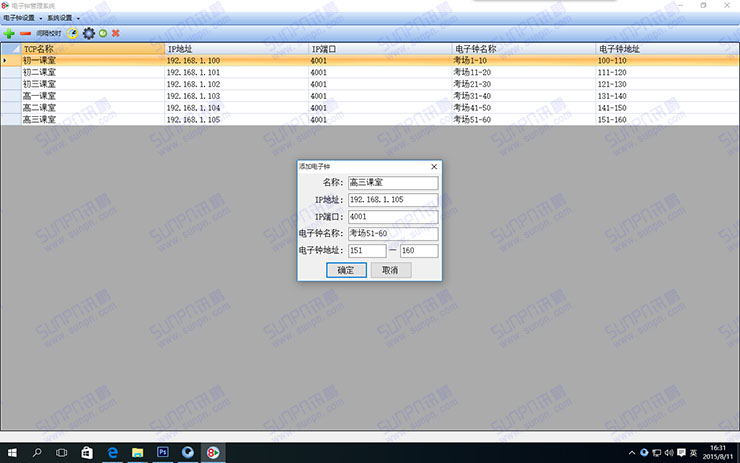
Task: Open settings with the gear icon
Action: 88,33
